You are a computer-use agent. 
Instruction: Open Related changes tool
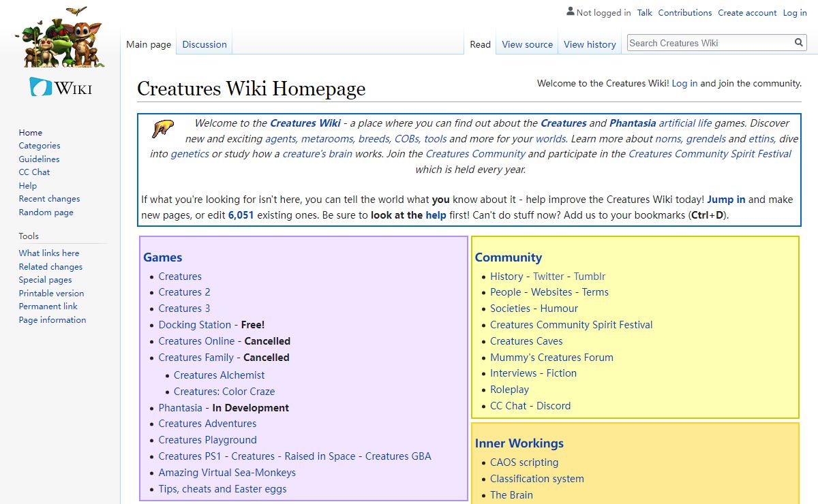tap(51, 266)
